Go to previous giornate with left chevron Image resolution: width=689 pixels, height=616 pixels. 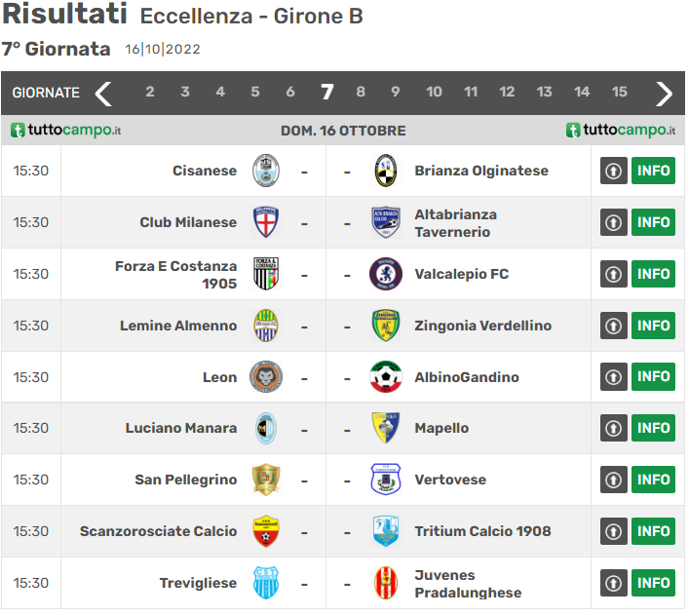[103, 93]
